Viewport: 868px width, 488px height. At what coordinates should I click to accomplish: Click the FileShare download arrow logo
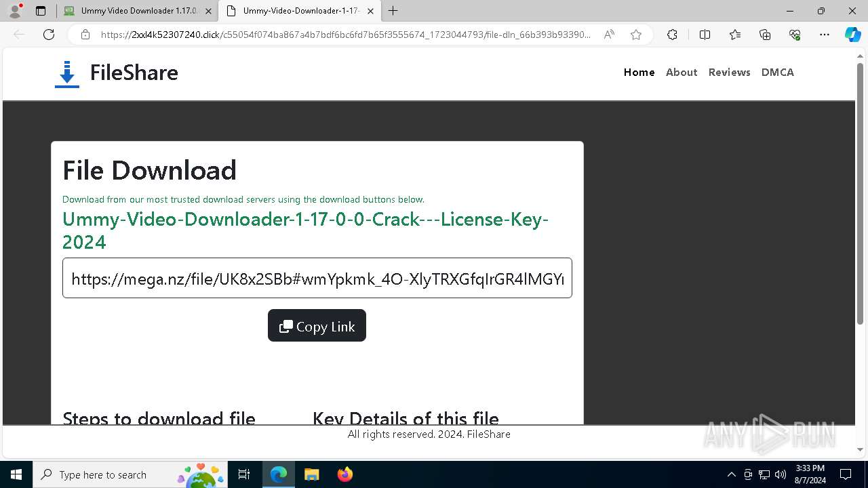[x=66, y=74]
